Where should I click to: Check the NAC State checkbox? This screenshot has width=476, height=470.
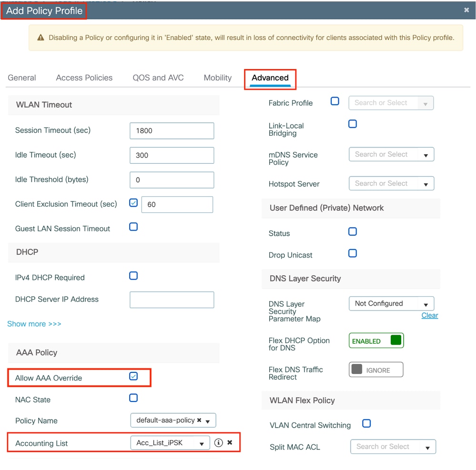point(133,398)
